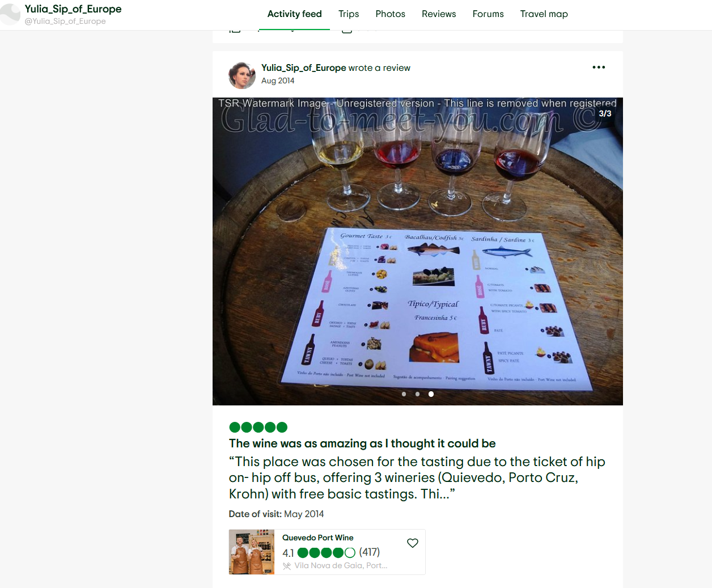712x588 pixels.
Task: Select the third carousel dot
Action: (431, 394)
